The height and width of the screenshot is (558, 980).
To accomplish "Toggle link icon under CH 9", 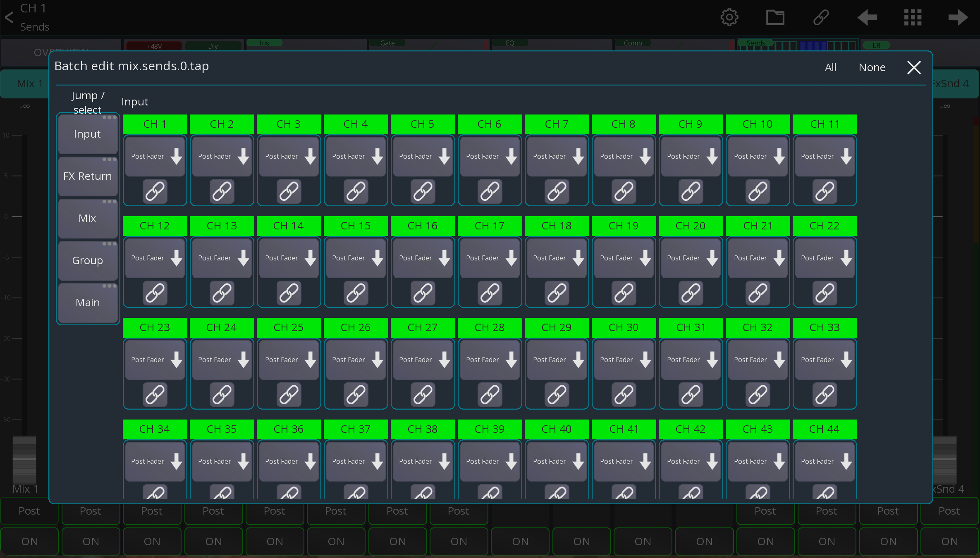I will 691,191.
